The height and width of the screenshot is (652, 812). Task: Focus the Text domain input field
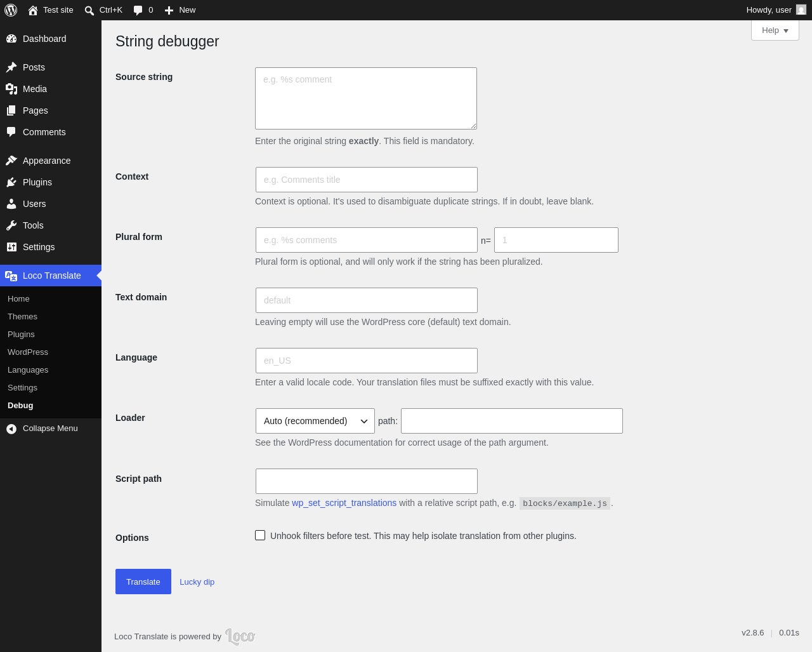coord(367,300)
